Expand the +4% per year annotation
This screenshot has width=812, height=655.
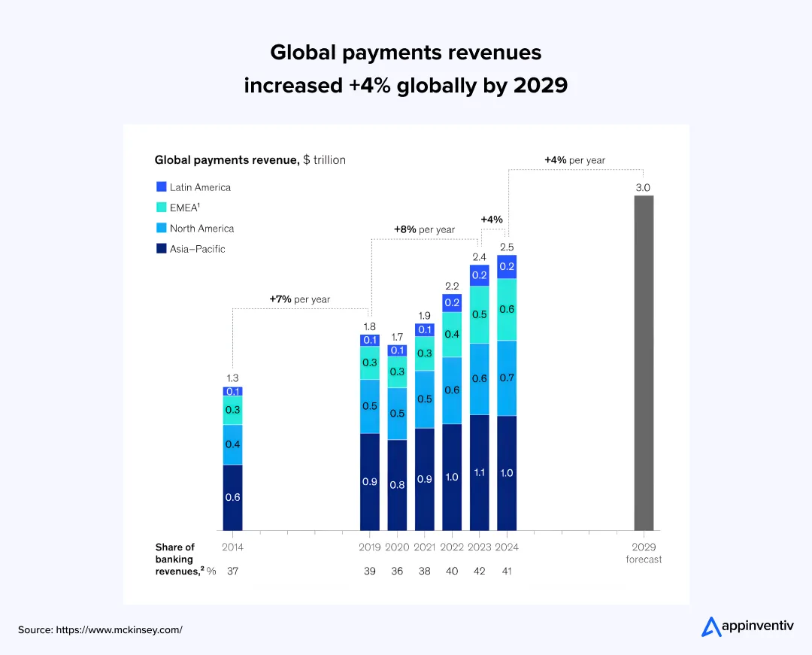tap(574, 160)
